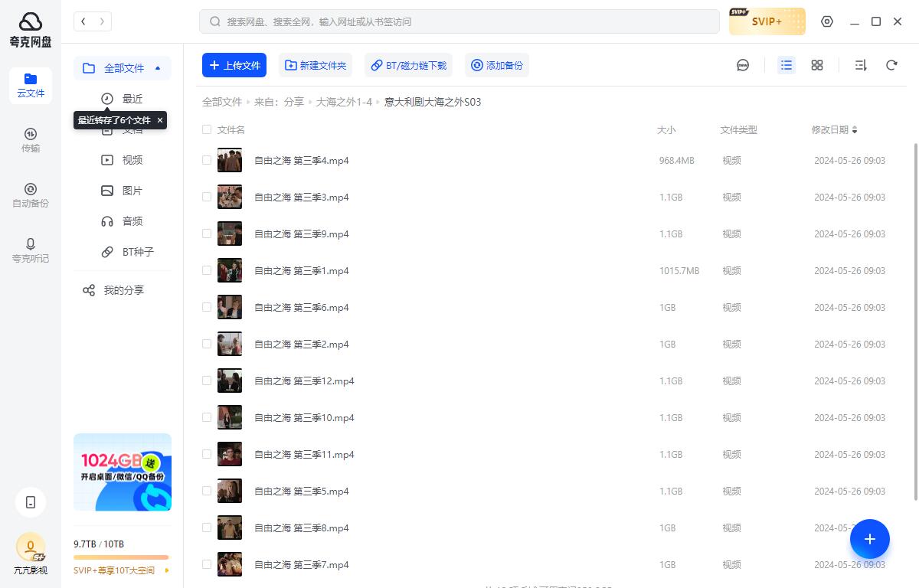
Task: Open 夸克听记 in the left sidebar
Action: [x=31, y=250]
